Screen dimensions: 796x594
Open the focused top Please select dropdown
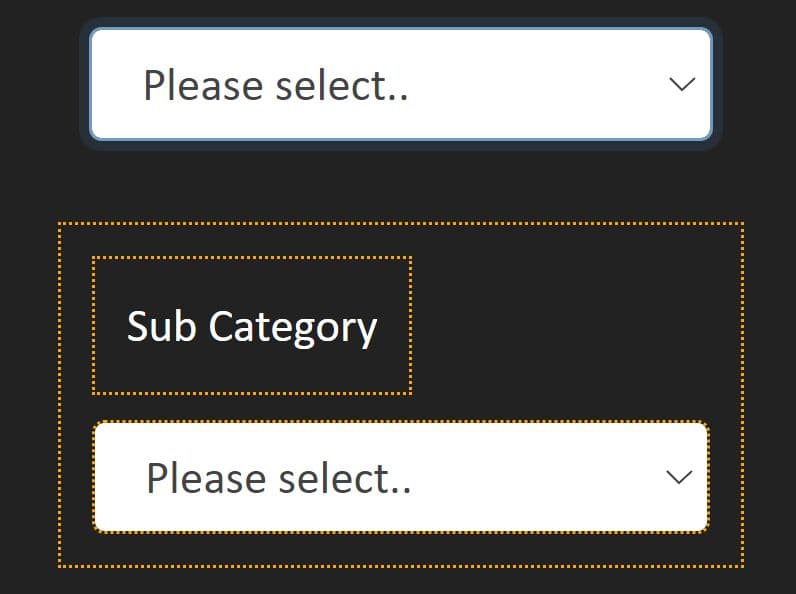(401, 84)
